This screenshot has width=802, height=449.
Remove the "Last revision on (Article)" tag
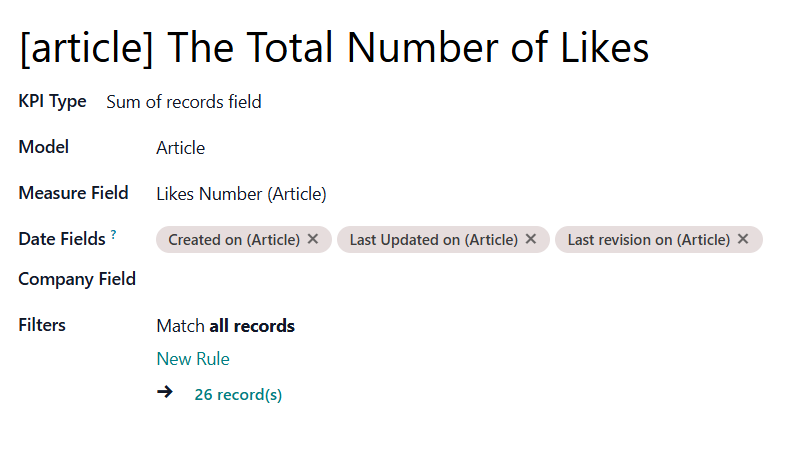743,240
